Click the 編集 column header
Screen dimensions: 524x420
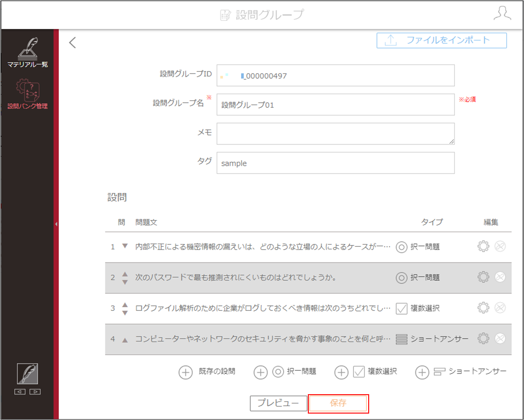(491, 222)
